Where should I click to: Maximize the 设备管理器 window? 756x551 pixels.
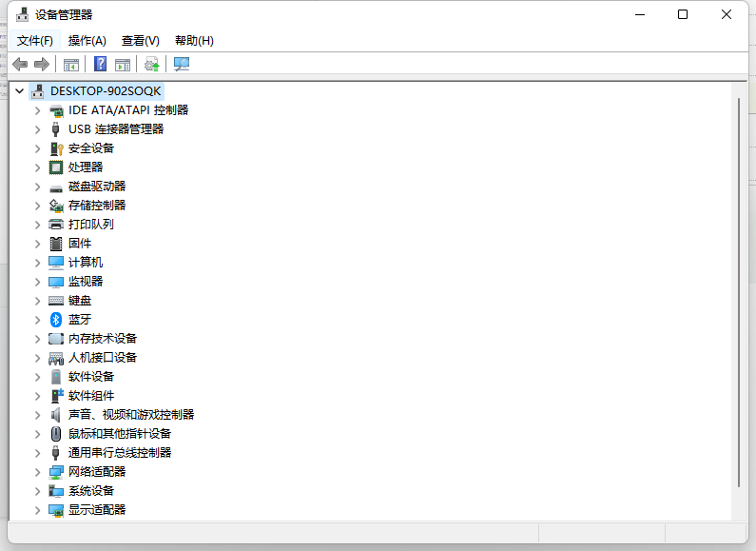[x=683, y=14]
